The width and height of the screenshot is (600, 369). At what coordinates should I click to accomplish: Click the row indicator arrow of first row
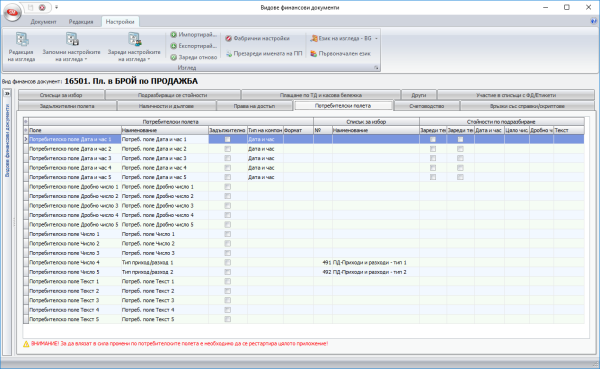[26, 139]
